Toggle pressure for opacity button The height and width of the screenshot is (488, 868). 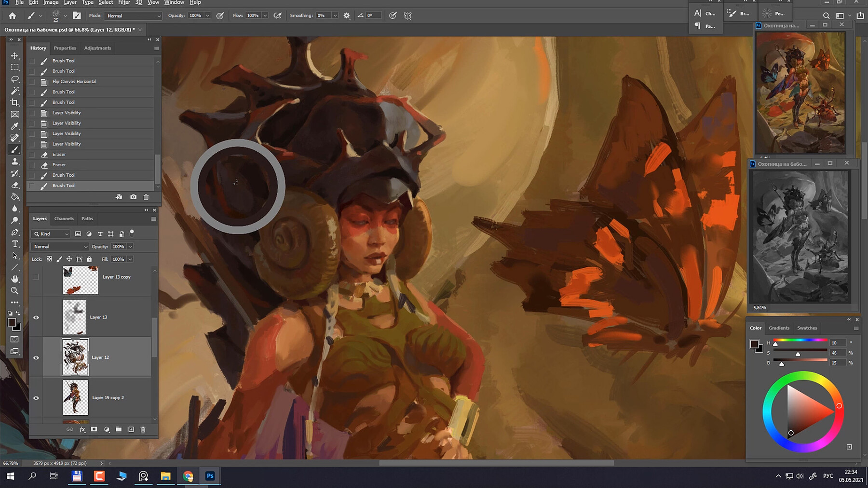pos(220,15)
